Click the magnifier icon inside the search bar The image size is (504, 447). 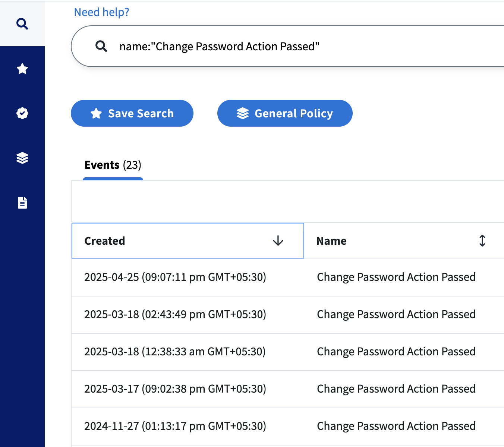(101, 46)
